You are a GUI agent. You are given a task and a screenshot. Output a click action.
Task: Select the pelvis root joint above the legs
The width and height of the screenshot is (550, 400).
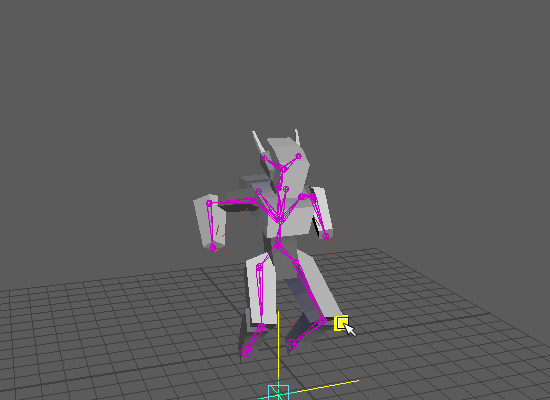point(277,246)
